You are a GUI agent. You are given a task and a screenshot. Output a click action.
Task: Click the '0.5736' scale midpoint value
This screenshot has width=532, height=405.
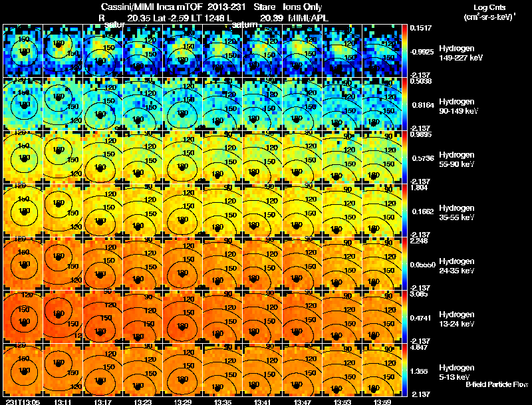(422, 158)
